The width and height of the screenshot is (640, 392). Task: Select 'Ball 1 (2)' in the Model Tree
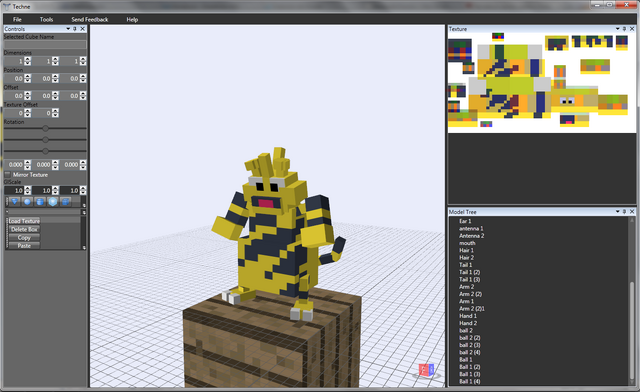coord(469,367)
